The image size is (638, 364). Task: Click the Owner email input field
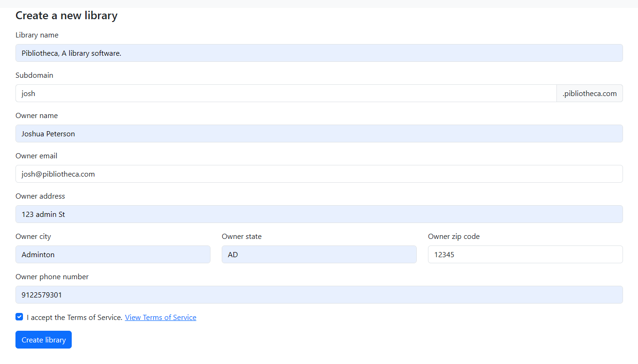click(x=319, y=174)
